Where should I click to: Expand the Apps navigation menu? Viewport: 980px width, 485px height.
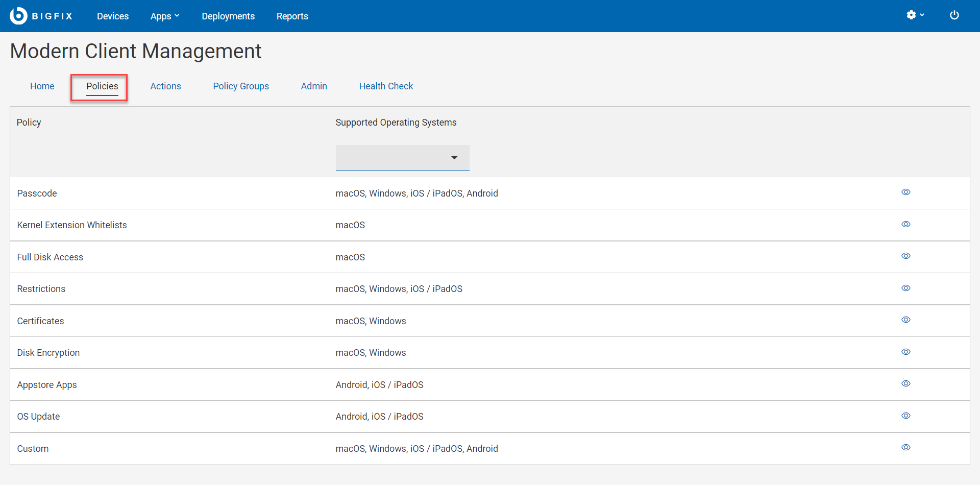tap(164, 16)
